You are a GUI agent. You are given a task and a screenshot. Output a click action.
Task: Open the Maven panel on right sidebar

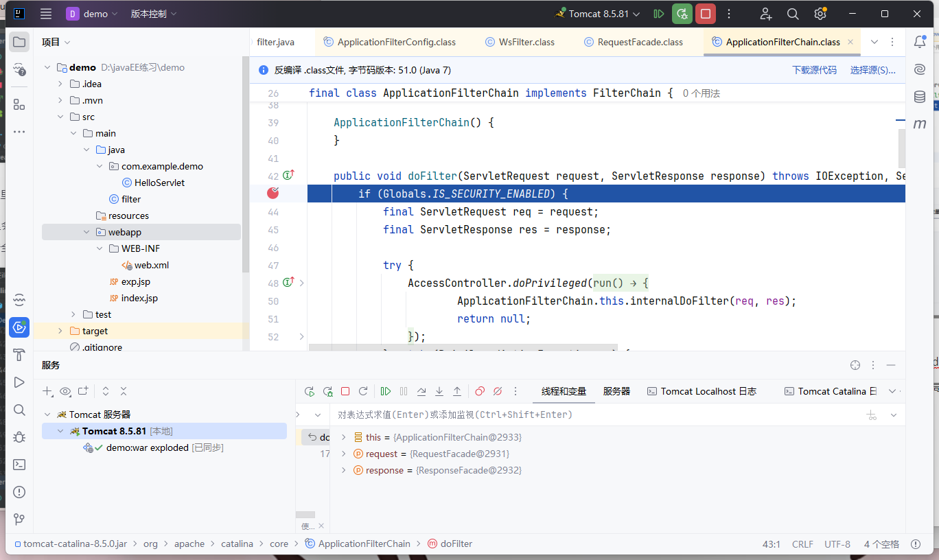click(920, 124)
